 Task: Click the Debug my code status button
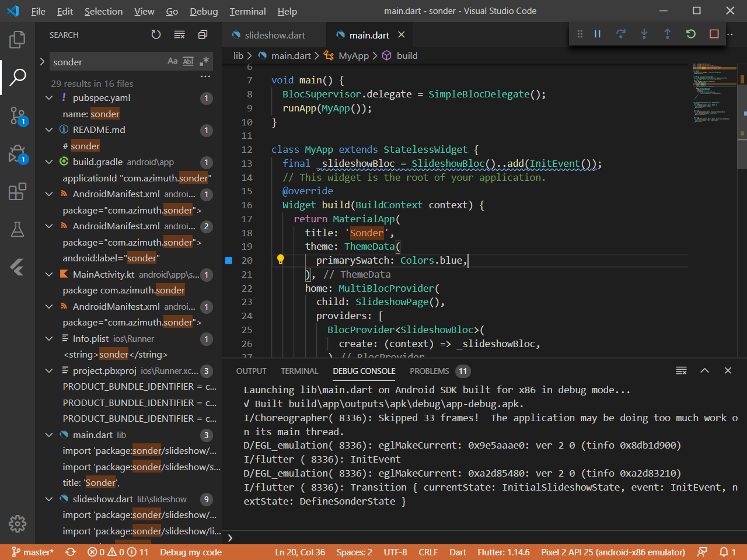[x=191, y=552]
